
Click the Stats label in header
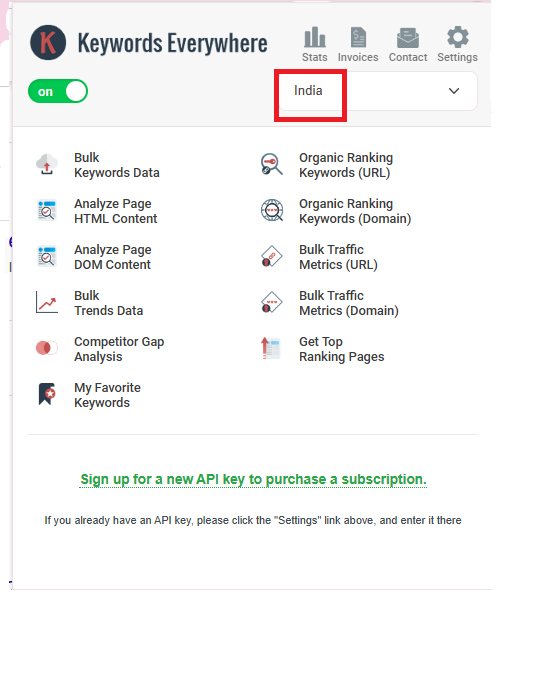click(x=314, y=57)
